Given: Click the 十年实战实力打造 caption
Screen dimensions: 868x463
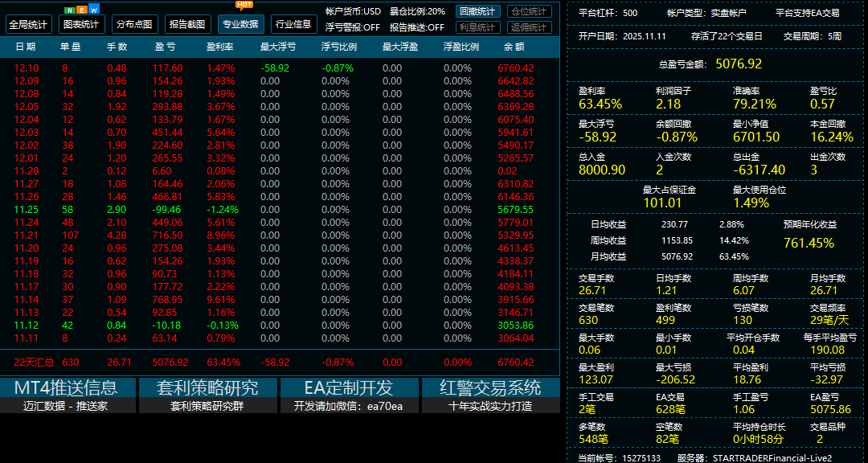Looking at the screenshot, I should point(490,405).
